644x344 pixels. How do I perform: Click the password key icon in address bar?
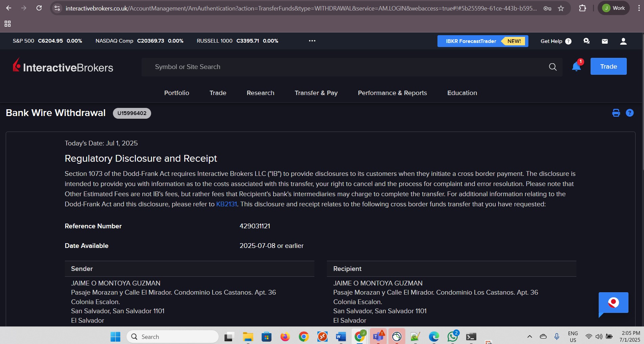point(547,8)
